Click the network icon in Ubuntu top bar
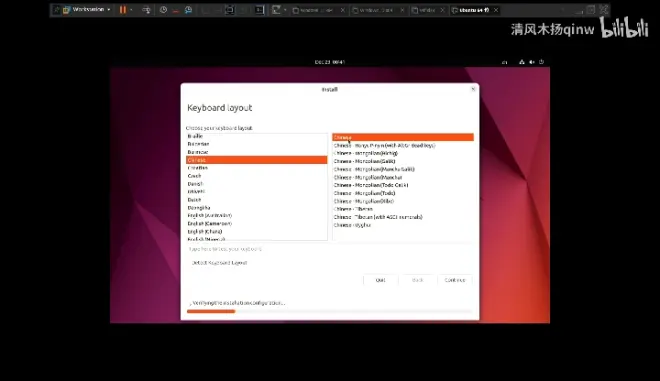The image size is (660, 381). pyautogui.click(x=522, y=62)
